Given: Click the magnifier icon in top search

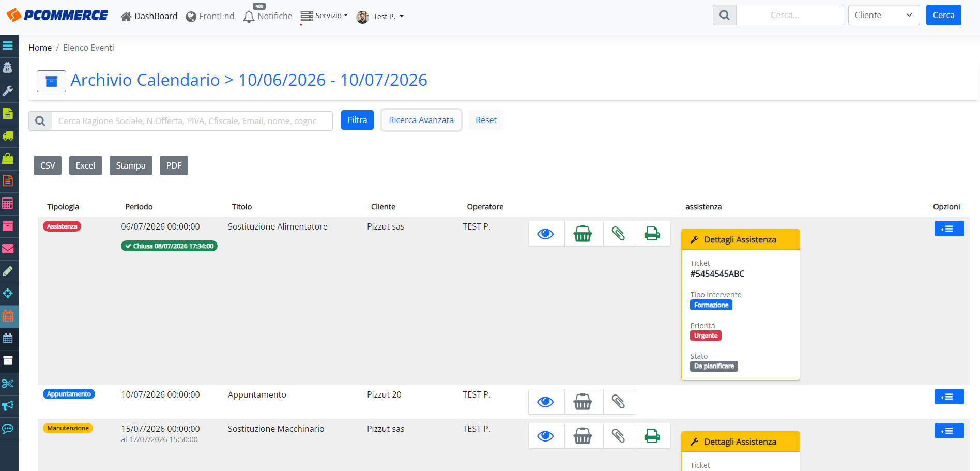Looking at the screenshot, I should point(725,15).
